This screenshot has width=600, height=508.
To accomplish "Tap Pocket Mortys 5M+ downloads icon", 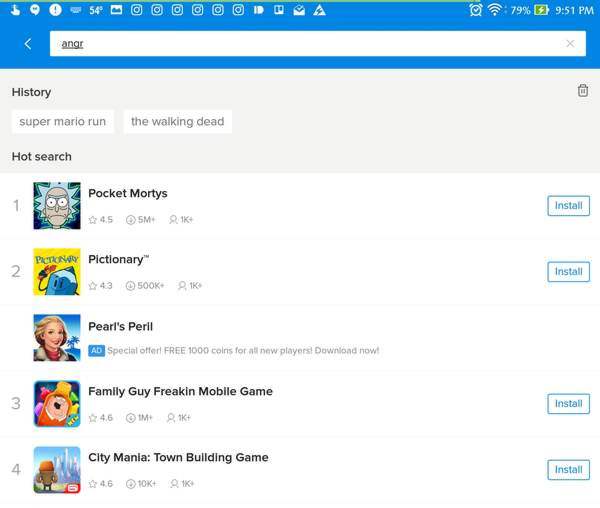I will coord(130,220).
